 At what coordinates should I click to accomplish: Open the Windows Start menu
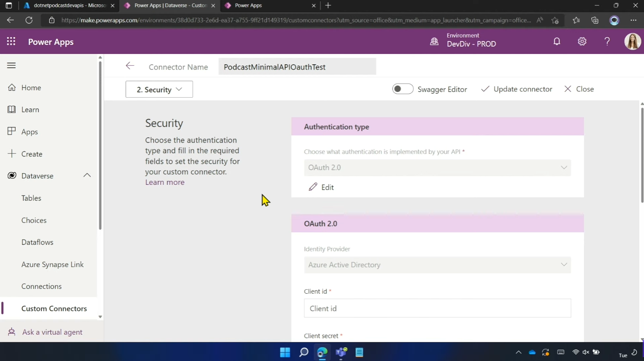285,352
